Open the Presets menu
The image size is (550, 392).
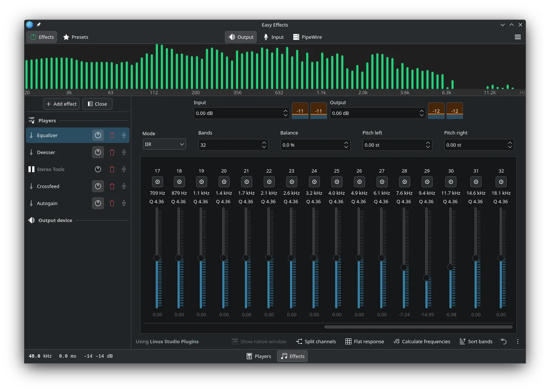tap(76, 37)
